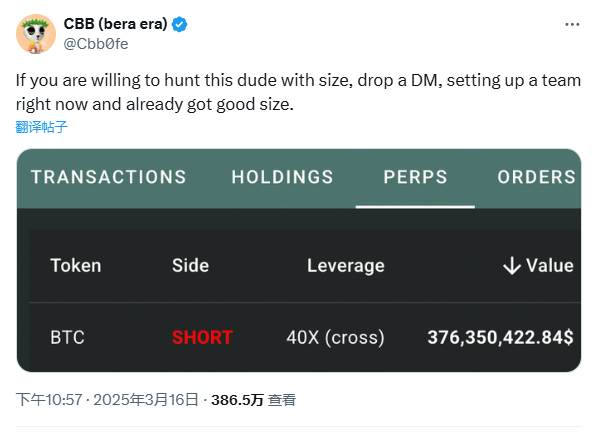Screen dimensions: 592x435
Task: Sort by the Token column header
Action: pos(76,265)
